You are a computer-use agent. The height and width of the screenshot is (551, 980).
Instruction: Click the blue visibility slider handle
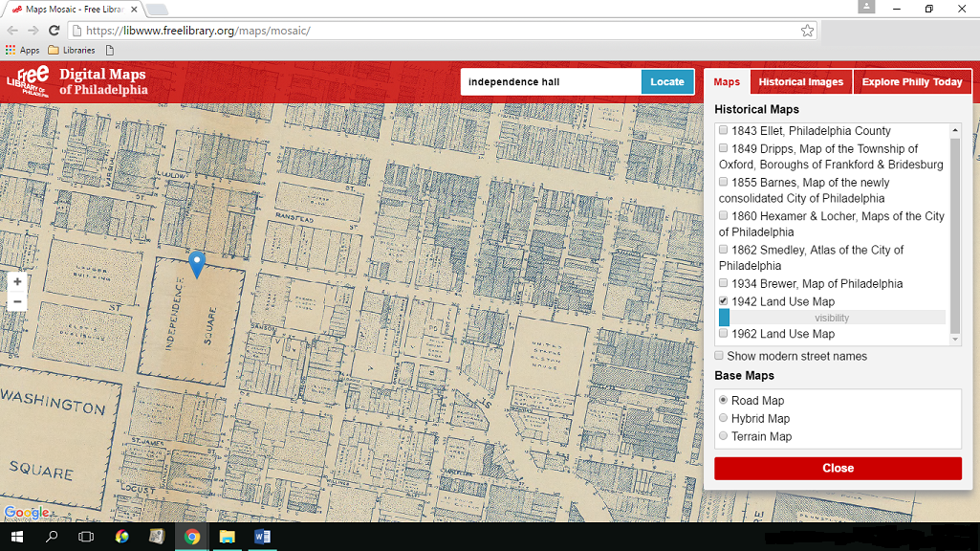pos(724,318)
